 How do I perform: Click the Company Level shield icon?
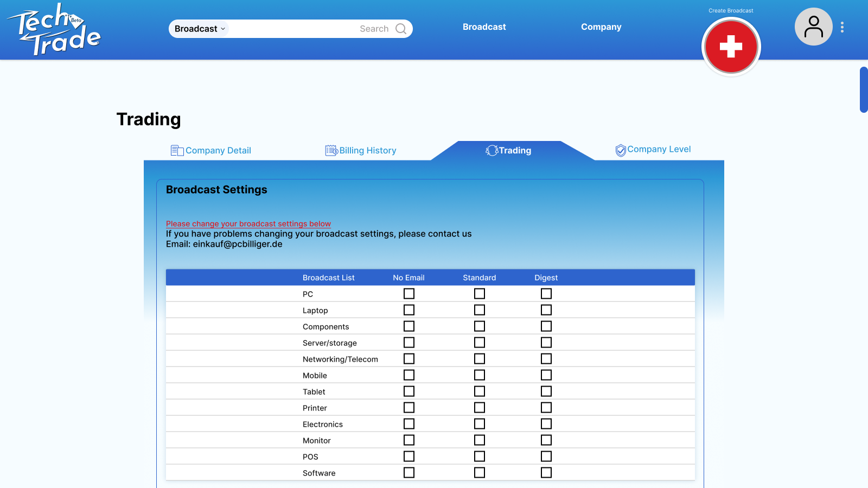pyautogui.click(x=621, y=150)
